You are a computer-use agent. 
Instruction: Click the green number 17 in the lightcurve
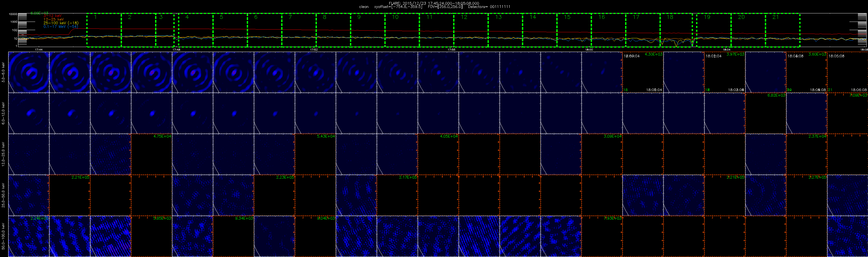point(636,17)
